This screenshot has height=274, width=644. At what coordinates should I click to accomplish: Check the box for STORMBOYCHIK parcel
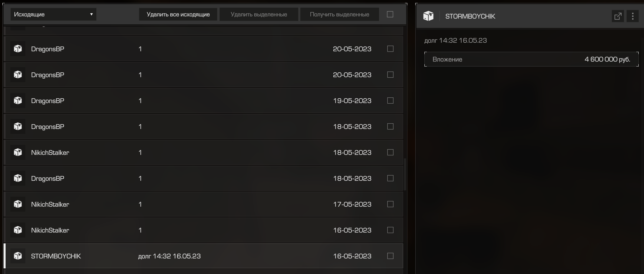coord(390,256)
